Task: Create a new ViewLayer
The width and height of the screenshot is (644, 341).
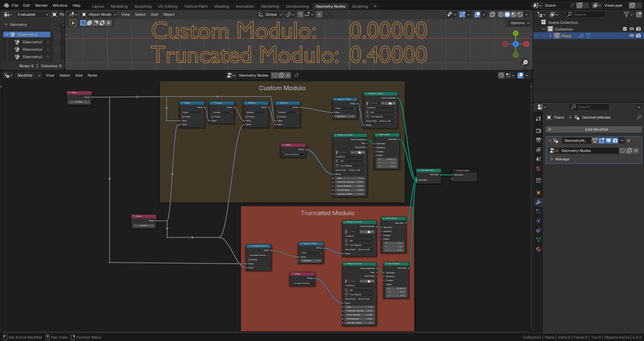Action: point(631,6)
